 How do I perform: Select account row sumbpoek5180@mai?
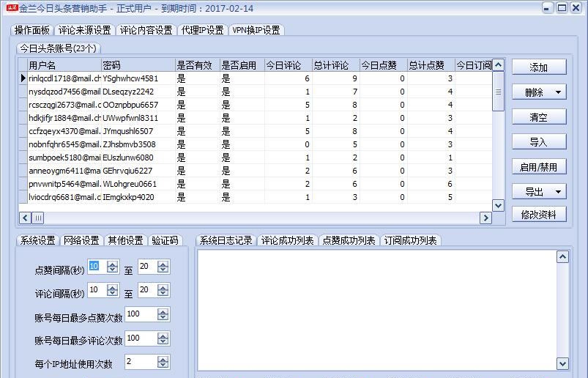[256, 157]
